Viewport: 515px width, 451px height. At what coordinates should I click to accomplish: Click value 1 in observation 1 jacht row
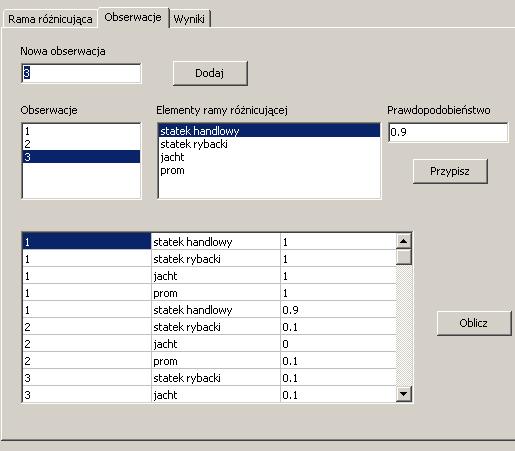point(338,276)
